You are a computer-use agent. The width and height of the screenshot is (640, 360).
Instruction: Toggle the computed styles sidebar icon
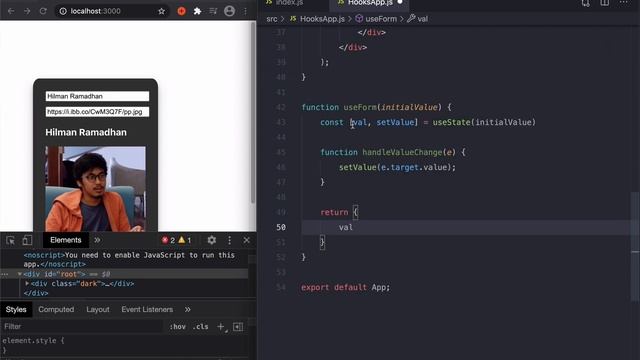pos(238,327)
